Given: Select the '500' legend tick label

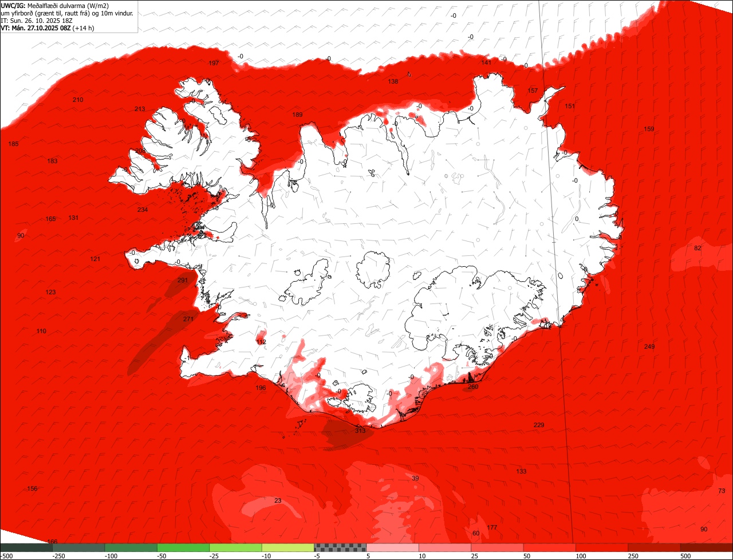Looking at the screenshot, I should click(686, 556).
